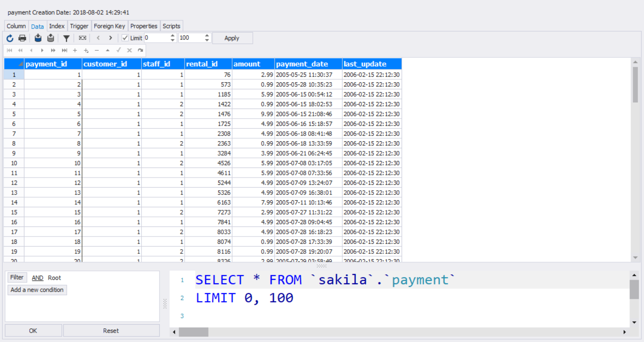Click the Limit offset input field
This screenshot has width=644, height=342.
pos(157,38)
